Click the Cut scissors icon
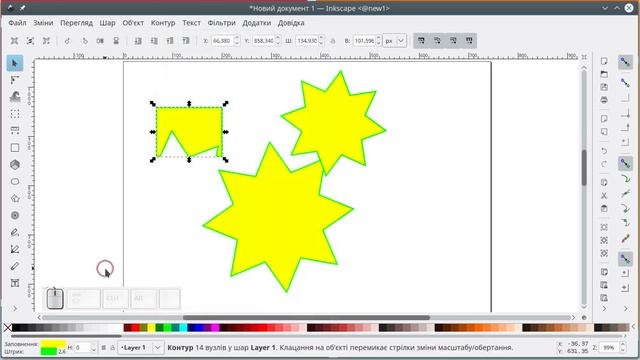This screenshot has width=640, height=360. pyautogui.click(x=604, y=196)
